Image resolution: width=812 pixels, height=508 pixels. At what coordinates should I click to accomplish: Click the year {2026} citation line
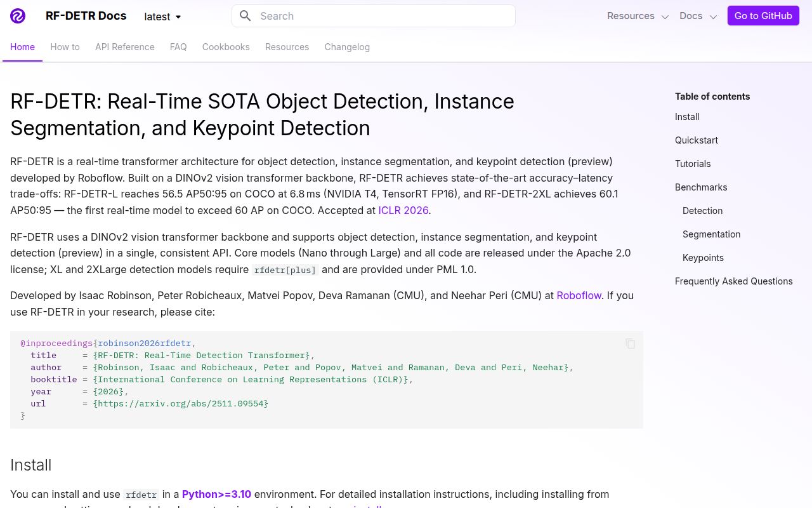(79, 391)
